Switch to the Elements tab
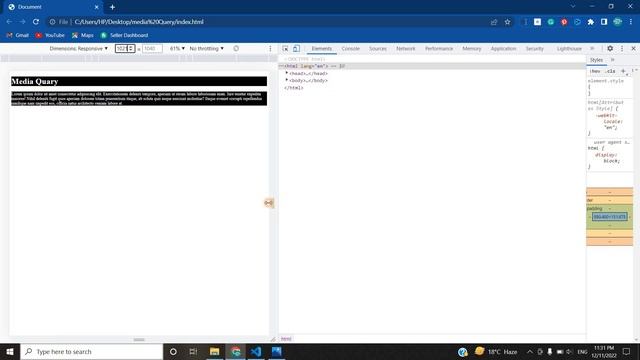 [322, 49]
